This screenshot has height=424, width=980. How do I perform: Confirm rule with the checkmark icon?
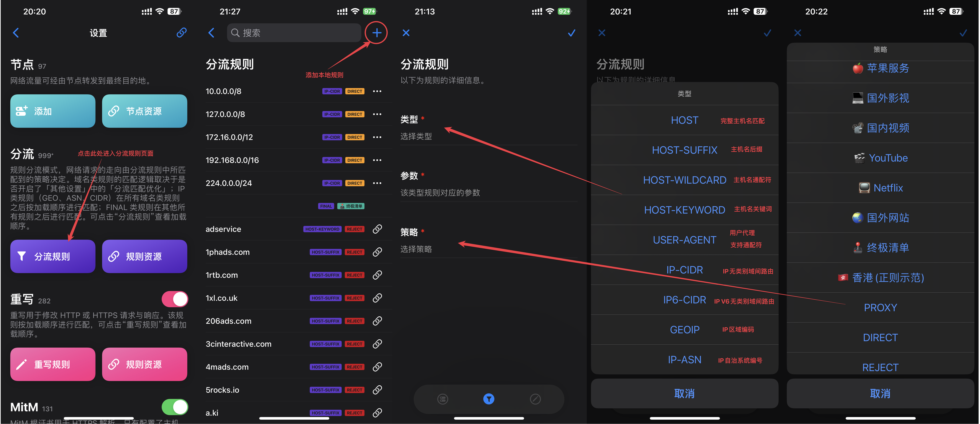click(x=571, y=33)
